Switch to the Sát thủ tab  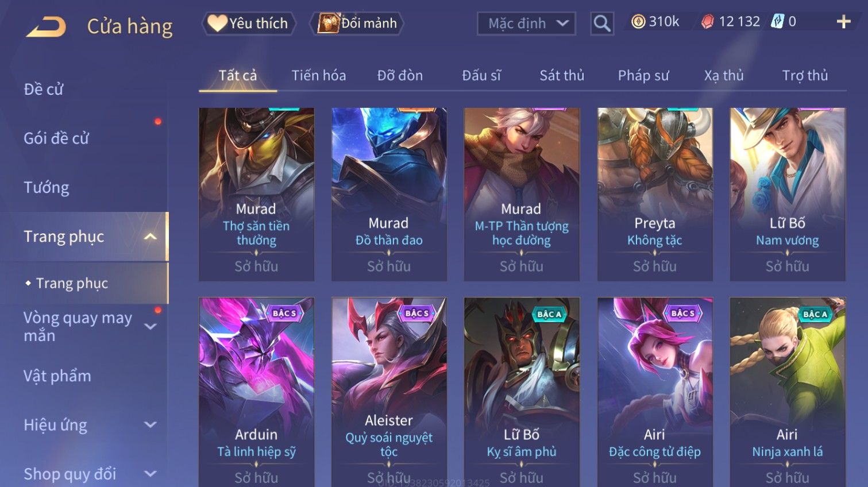561,75
